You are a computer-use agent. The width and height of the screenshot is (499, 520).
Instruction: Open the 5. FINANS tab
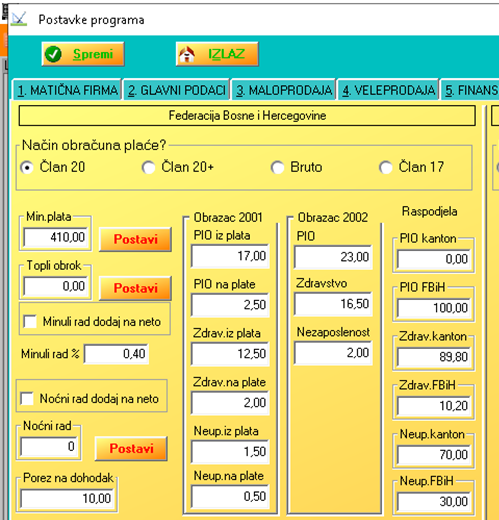pyautogui.click(x=470, y=90)
